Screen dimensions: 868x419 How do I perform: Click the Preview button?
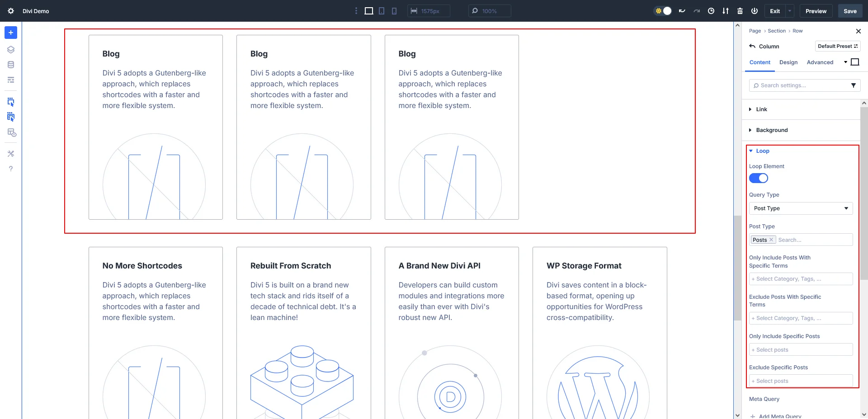coord(816,11)
